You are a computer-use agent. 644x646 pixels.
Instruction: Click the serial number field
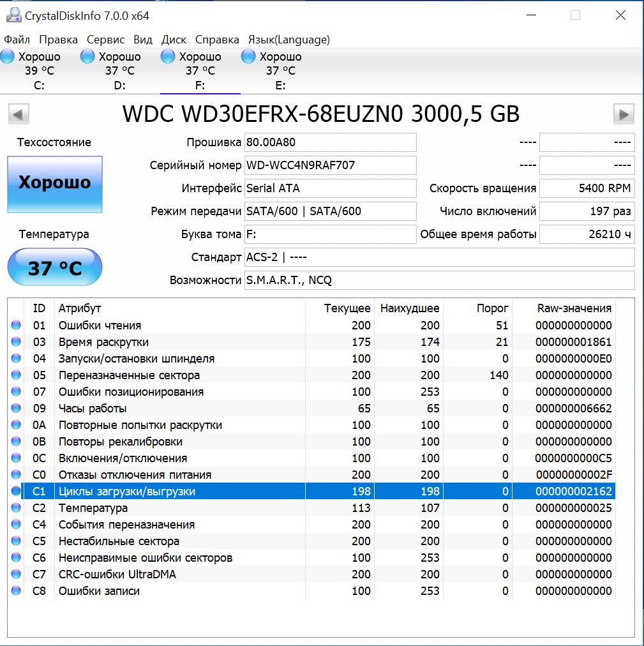click(330, 165)
